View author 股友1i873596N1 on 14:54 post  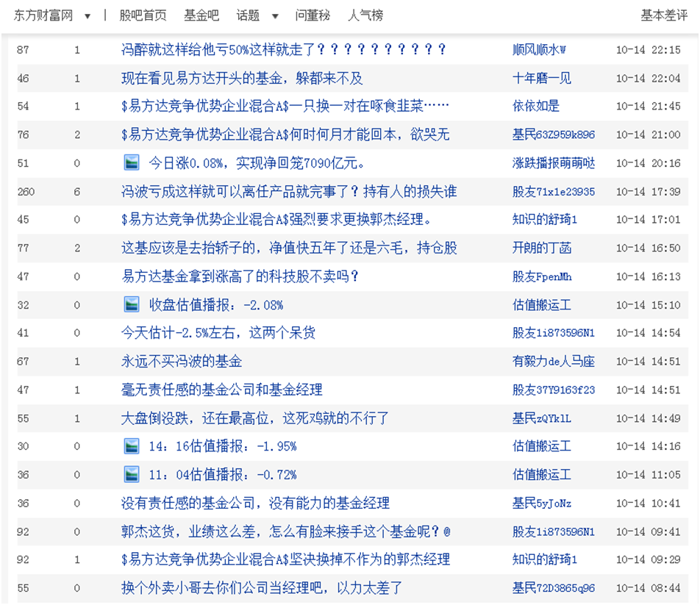click(554, 332)
